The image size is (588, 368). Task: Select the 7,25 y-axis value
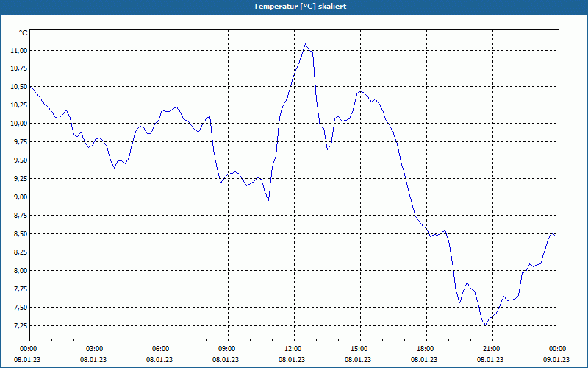click(21, 325)
